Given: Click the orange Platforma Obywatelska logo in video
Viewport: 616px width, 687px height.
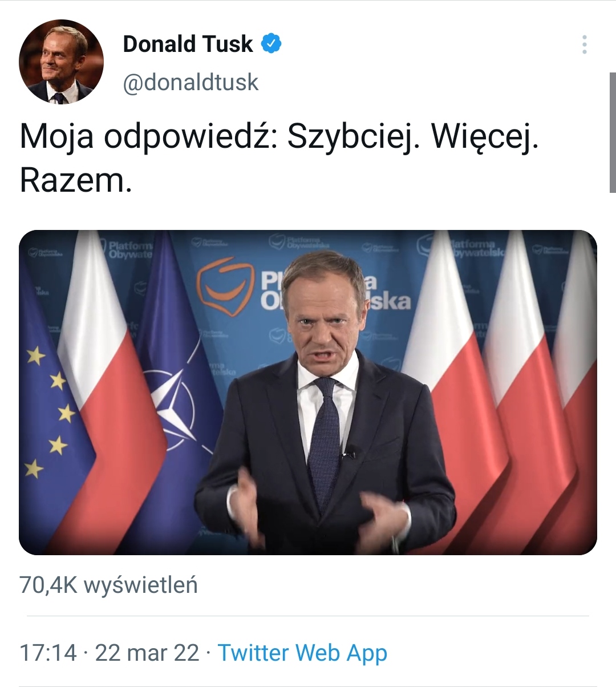Looking at the screenshot, I should click(224, 285).
